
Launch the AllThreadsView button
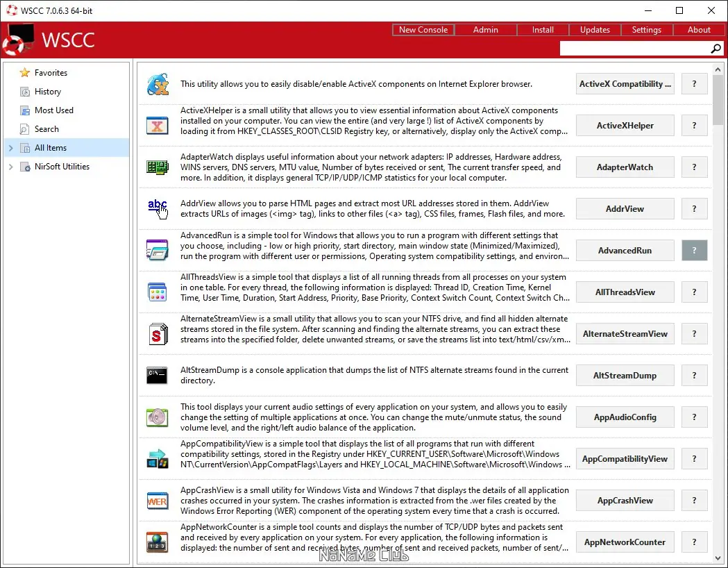pyautogui.click(x=625, y=292)
